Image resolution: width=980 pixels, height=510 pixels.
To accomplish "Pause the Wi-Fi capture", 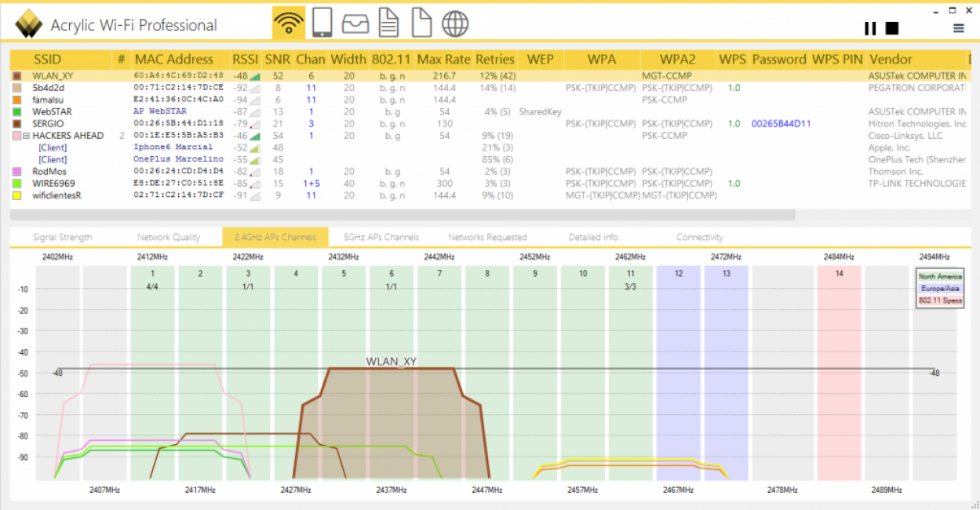I will click(870, 28).
